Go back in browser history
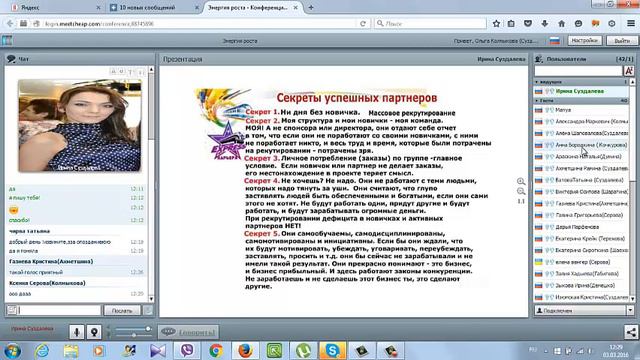 (10, 24)
